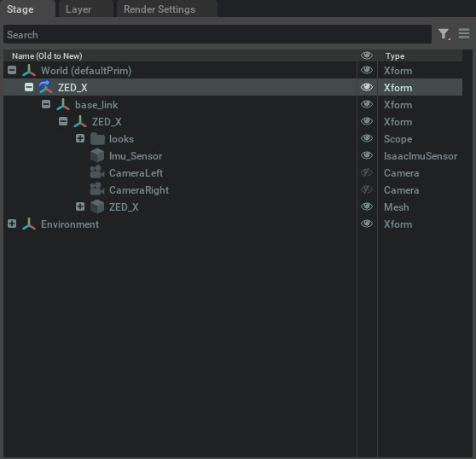Click the CameraRight camera icon

click(x=97, y=189)
